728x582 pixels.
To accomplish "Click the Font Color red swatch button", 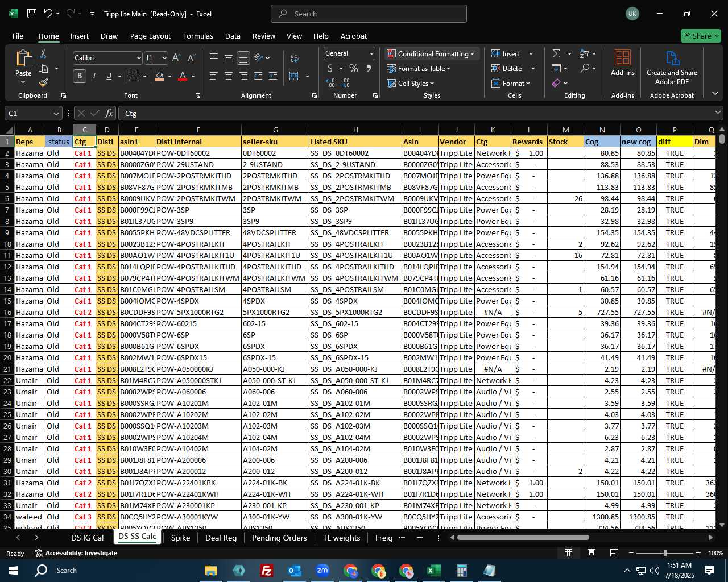I will 183,76.
